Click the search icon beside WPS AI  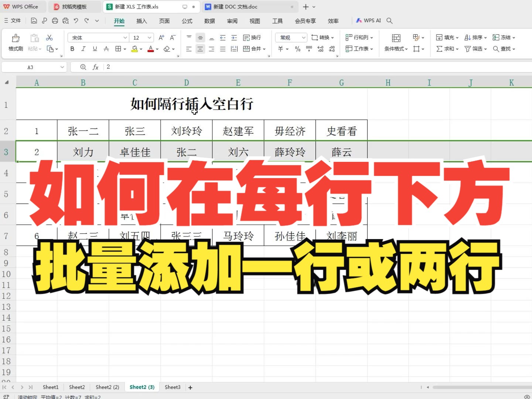tap(389, 21)
